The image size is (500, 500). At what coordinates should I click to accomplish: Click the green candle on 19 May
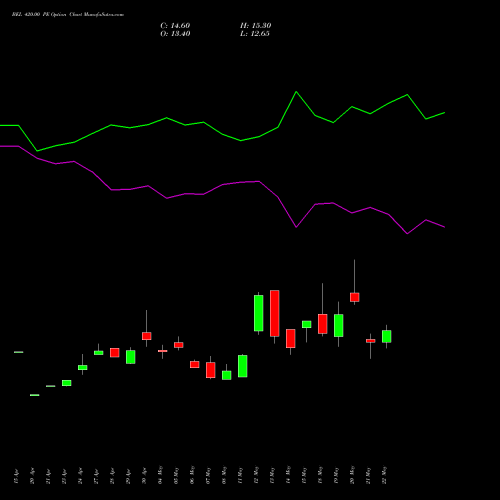click(339, 325)
